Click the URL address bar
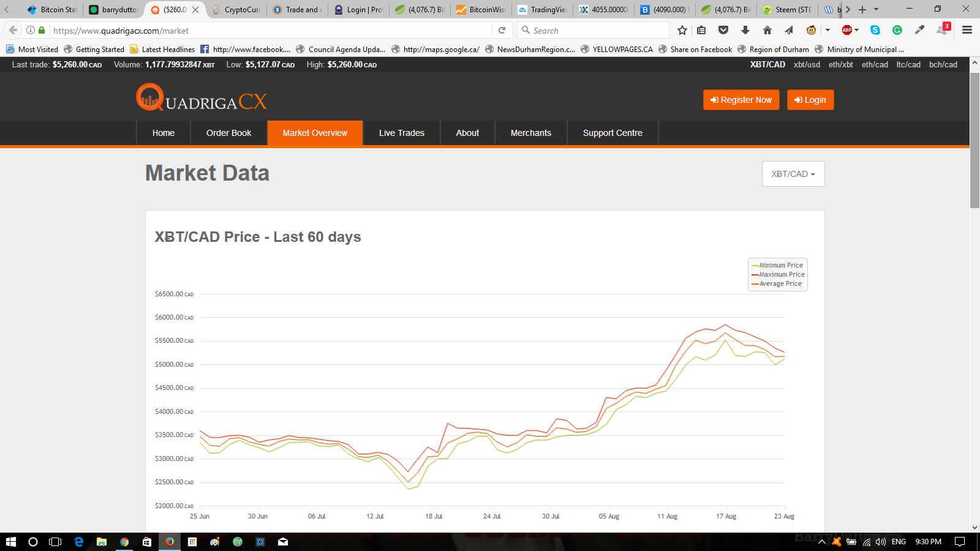The width and height of the screenshot is (980, 551). point(269,30)
